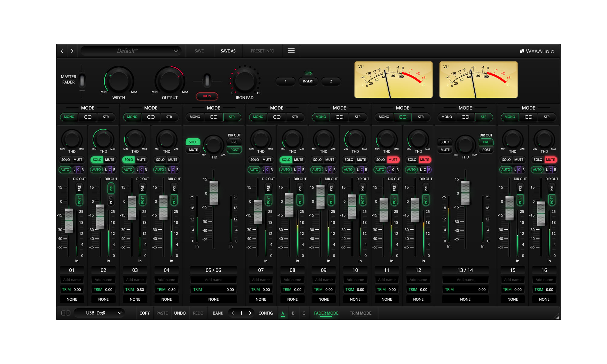Click the next preset arrow
Viewport: 607px width, 364px height.
(x=72, y=51)
